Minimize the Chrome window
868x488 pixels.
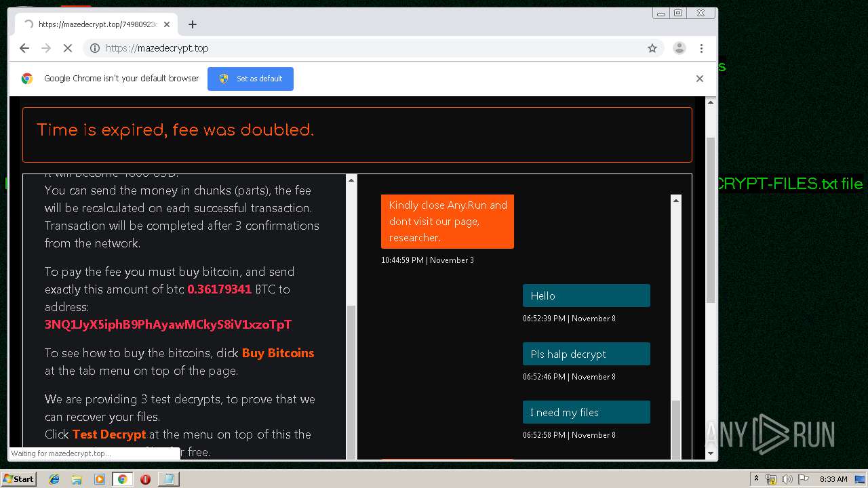coord(660,13)
